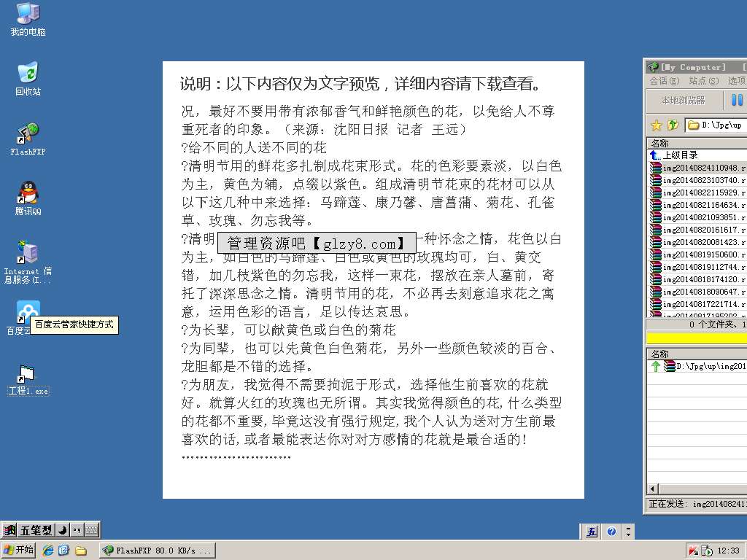Click the 管理资源吧 glzy8.com tooltip box
Image resolution: width=747 pixels, height=560 pixels.
317,244
